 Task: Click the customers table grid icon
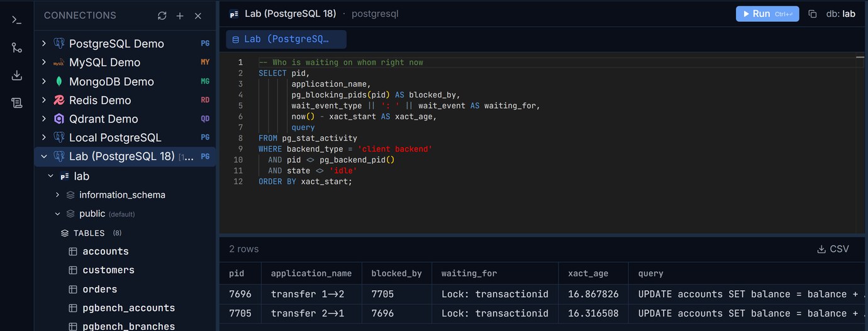pos(72,270)
